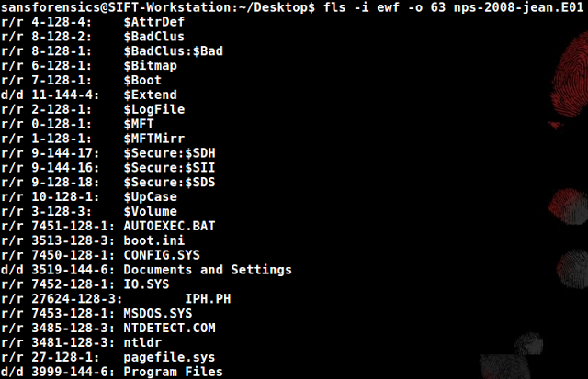The width and height of the screenshot is (588, 379).
Task: Click the $Bitmap entry
Action: tap(151, 66)
